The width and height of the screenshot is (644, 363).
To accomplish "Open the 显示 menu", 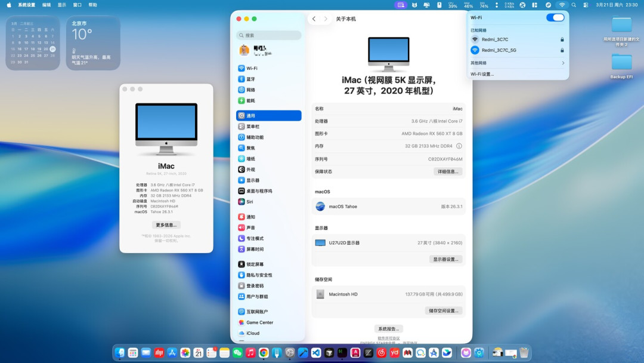I will click(x=61, y=5).
